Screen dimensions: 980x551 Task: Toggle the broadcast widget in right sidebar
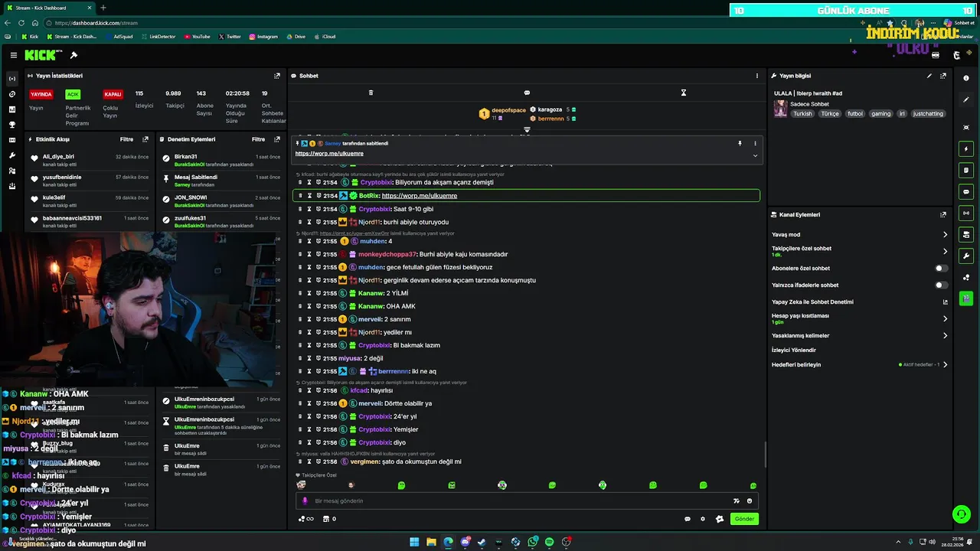pos(966,213)
